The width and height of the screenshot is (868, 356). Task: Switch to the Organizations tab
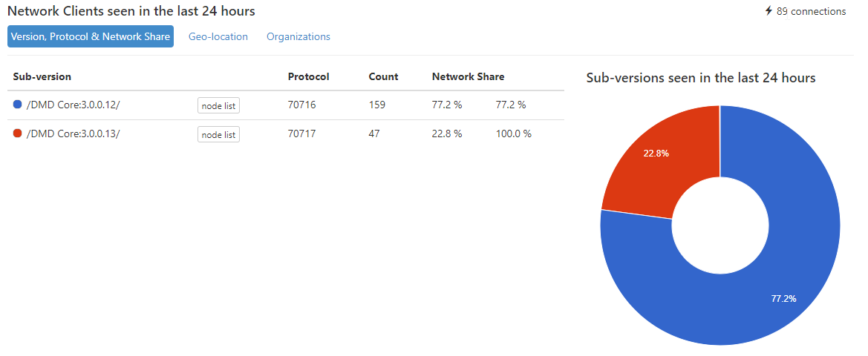(298, 36)
